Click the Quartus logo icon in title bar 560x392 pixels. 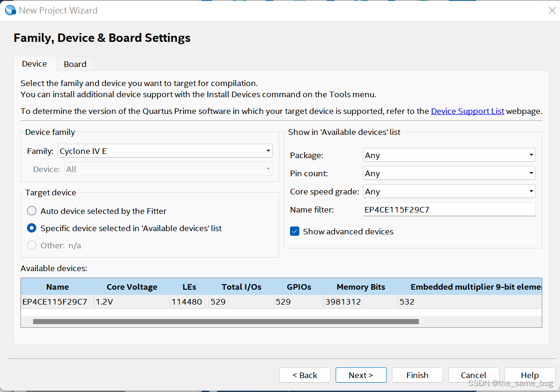[10, 10]
